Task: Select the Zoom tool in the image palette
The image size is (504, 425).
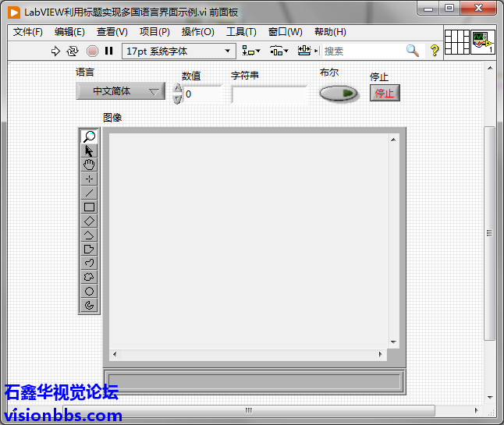Action: click(89, 136)
